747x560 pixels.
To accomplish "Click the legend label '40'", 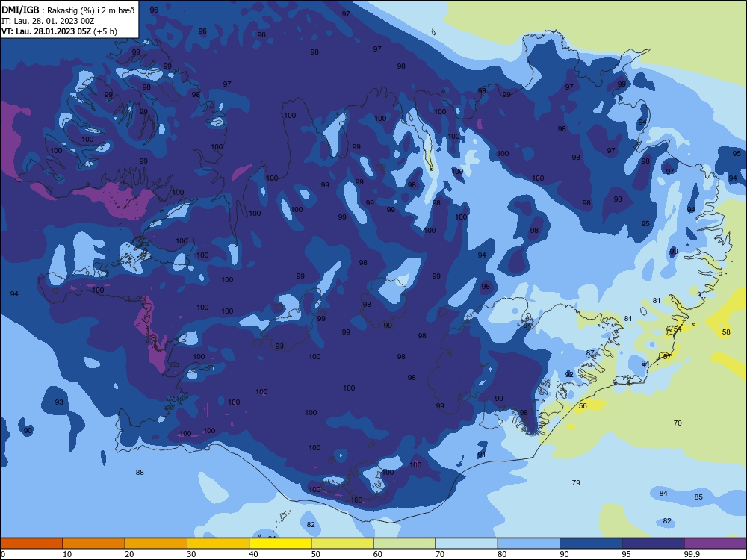I will coord(253,554).
